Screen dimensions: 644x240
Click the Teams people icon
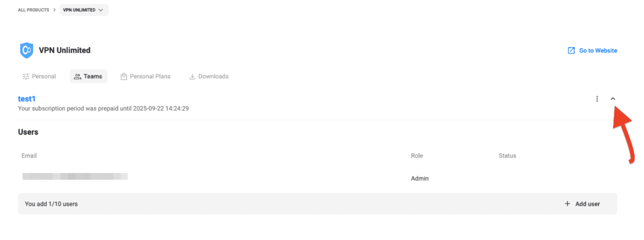(x=77, y=77)
